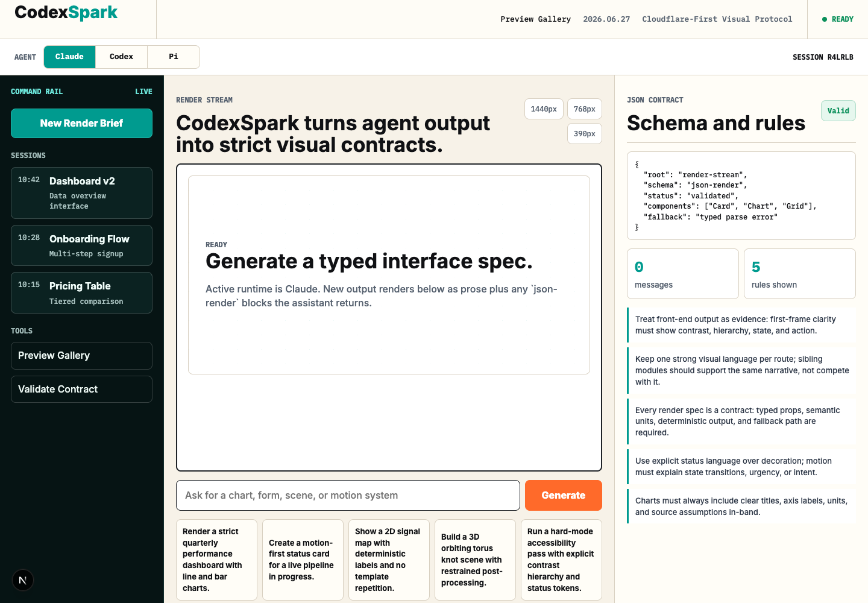Click the 'Generate a typed interface spec.' heading

point(369,261)
